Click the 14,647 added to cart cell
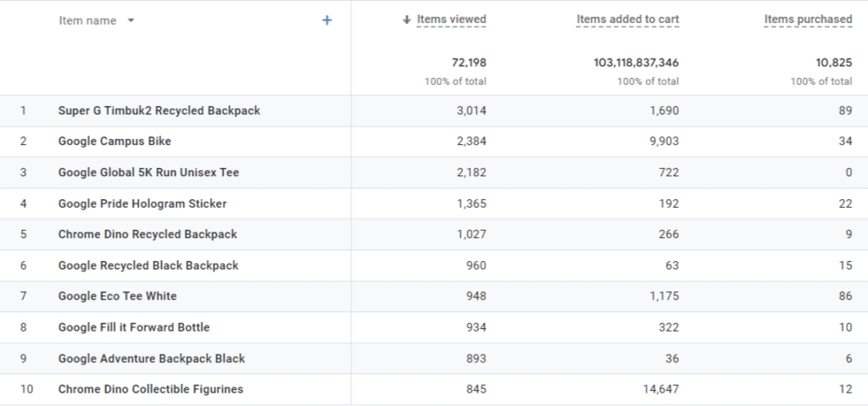This screenshot has width=868, height=406. point(661,389)
